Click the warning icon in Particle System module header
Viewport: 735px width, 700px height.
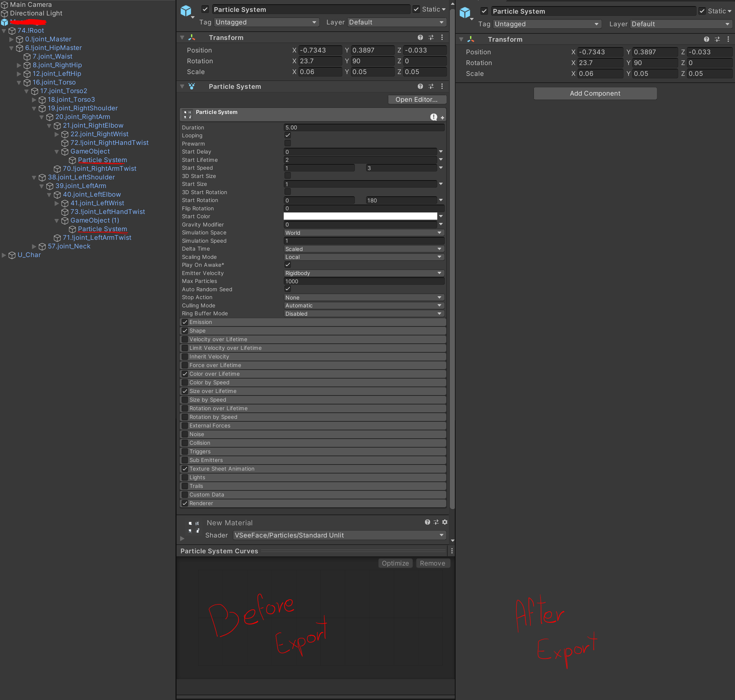point(433,117)
